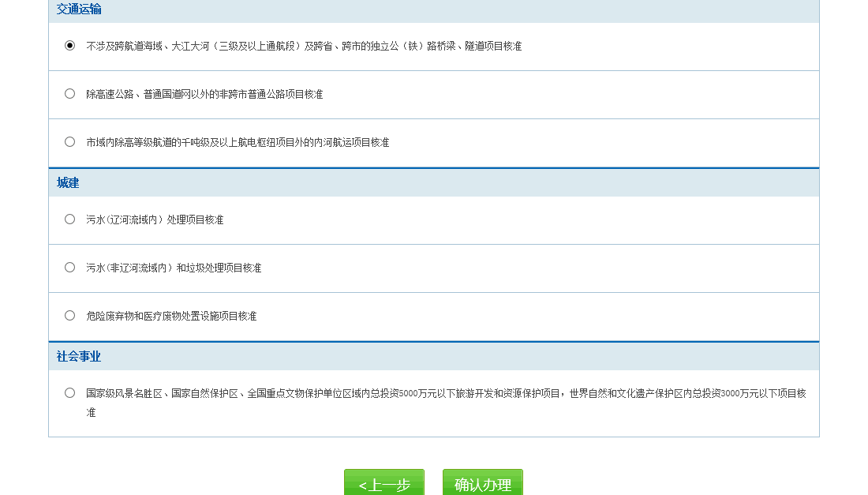868x495 pixels.
Task: Click the 确认办理 button
Action: click(x=482, y=483)
